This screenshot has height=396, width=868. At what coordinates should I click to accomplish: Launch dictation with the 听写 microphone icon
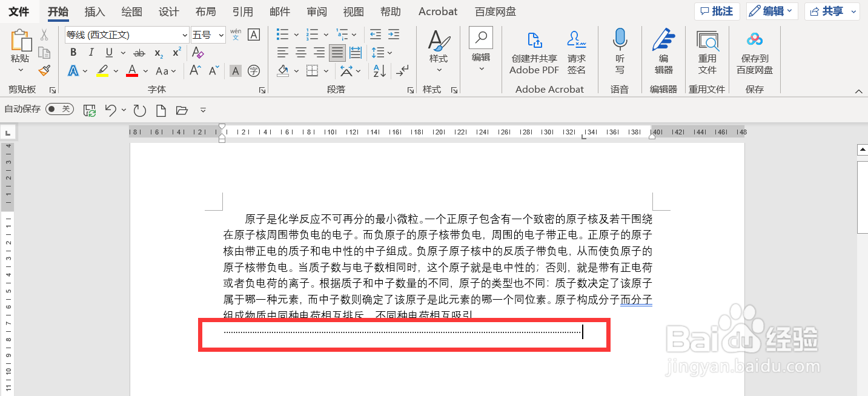620,51
